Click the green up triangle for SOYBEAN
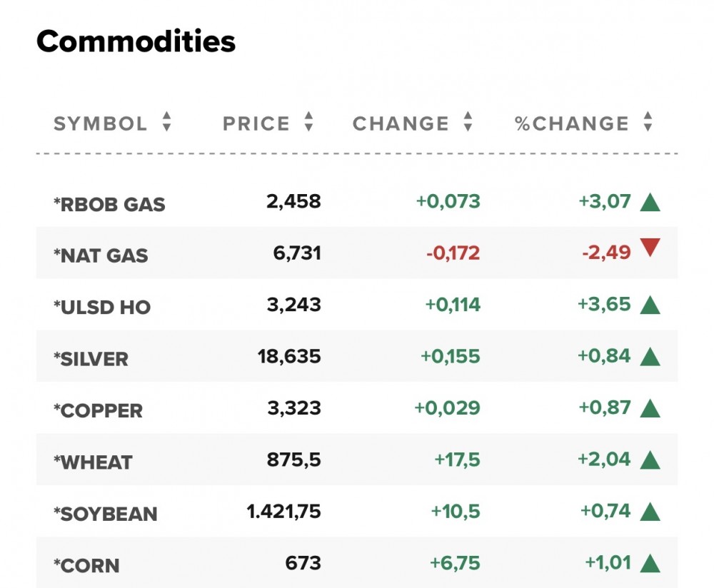This screenshot has height=588, width=714. pos(650,511)
